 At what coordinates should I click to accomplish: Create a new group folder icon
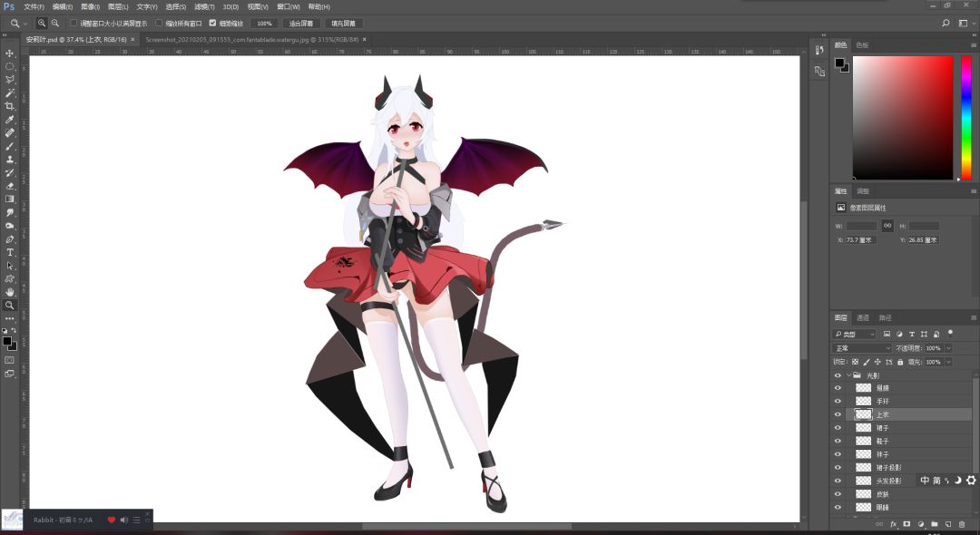935,524
